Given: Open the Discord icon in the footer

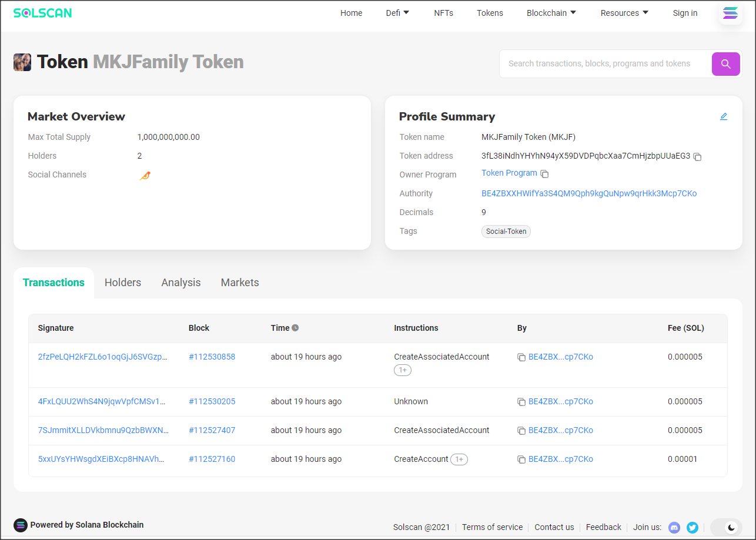Looking at the screenshot, I should click(x=674, y=527).
